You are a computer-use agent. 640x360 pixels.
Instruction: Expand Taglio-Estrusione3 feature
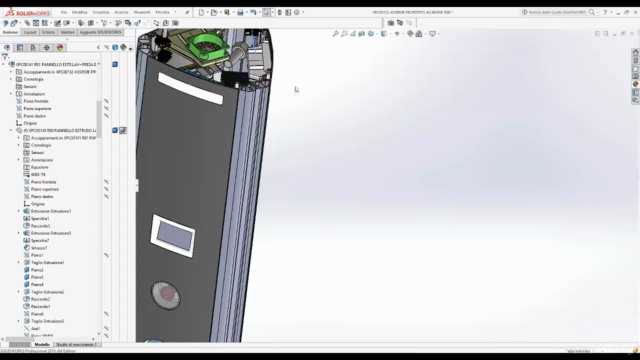18,321
